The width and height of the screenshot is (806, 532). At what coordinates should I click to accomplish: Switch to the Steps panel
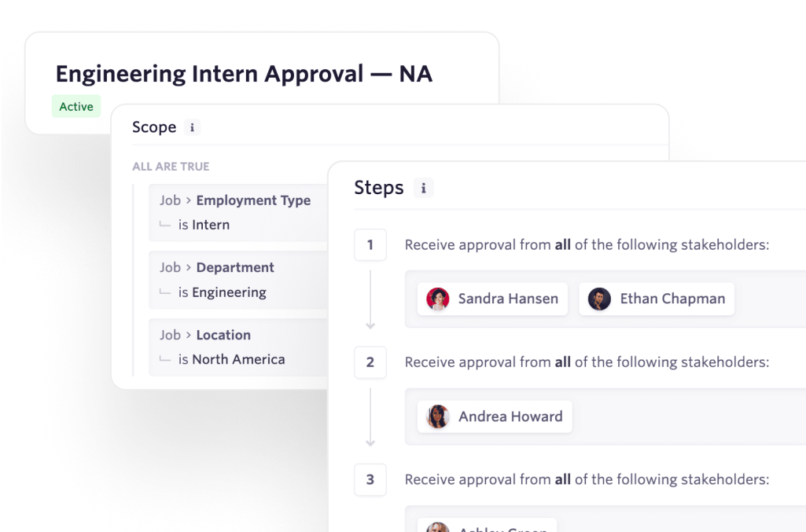[x=378, y=187]
